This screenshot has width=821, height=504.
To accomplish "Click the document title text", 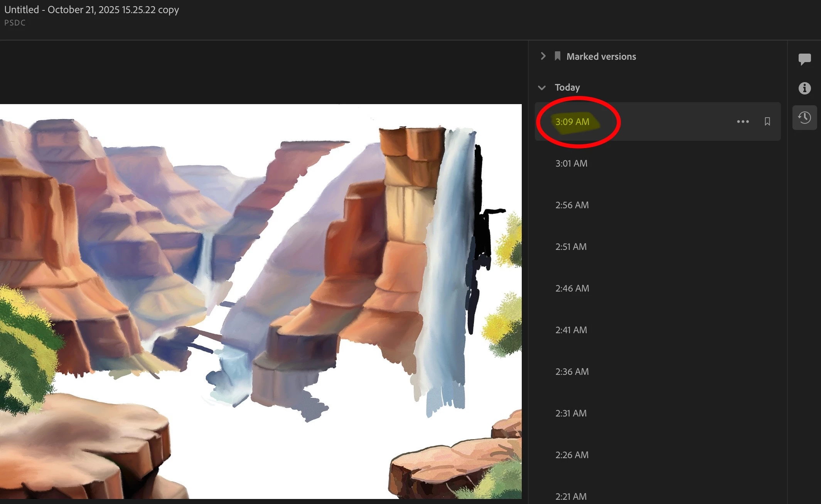I will (92, 10).
